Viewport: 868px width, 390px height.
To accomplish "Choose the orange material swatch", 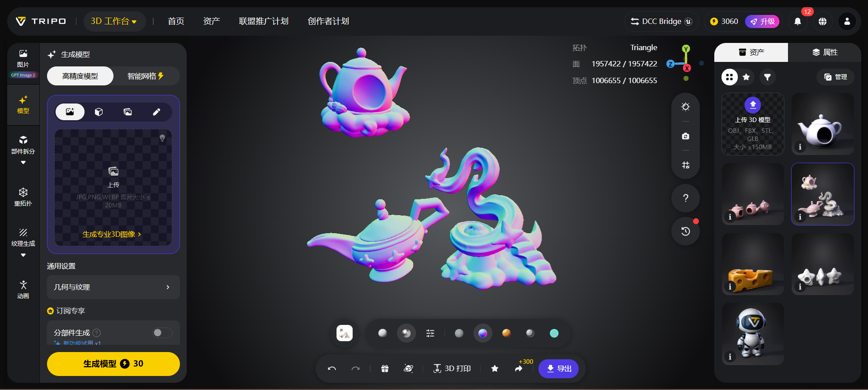I will [x=506, y=333].
